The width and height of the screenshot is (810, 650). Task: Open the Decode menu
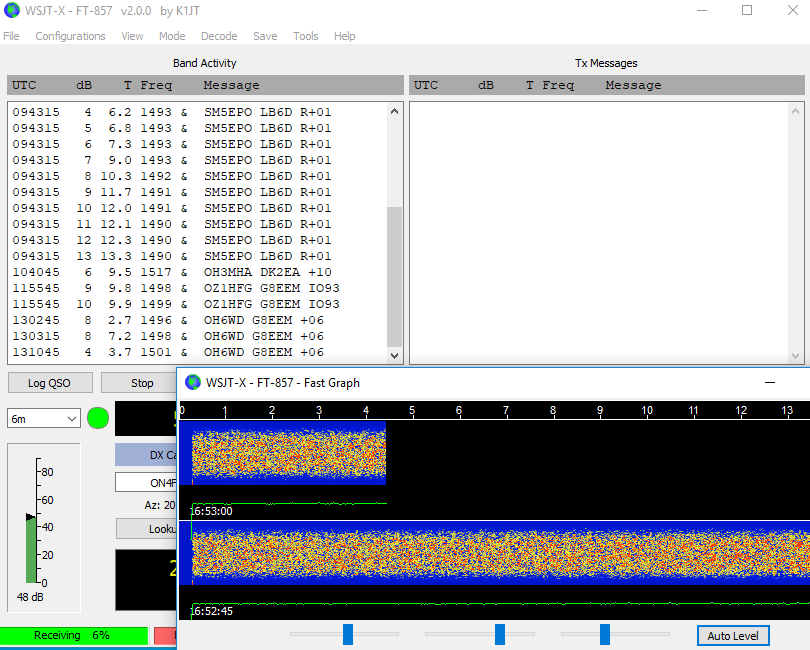pyautogui.click(x=219, y=36)
